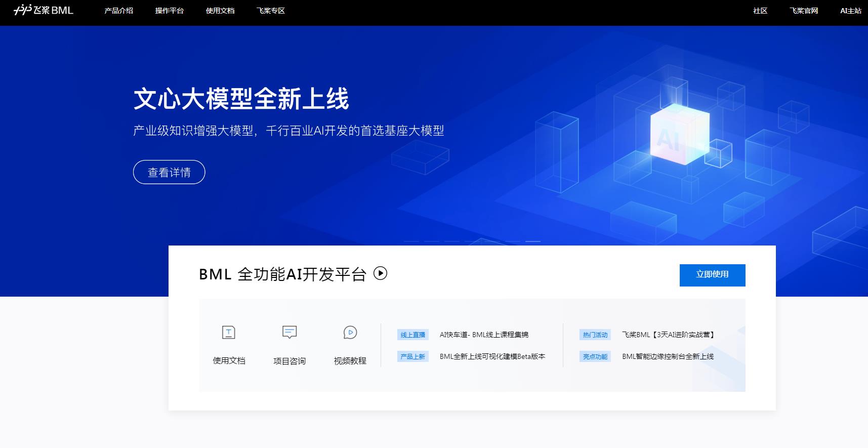Open 飞桨BML【3天AI进阶实战营】 link
Screen dimensions: 868x448
(x=668, y=335)
